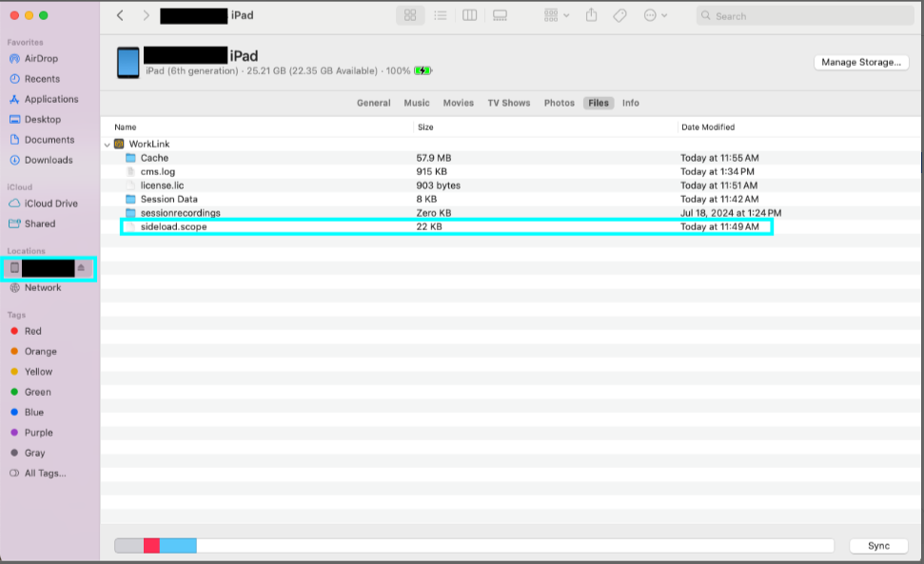Click the Manage Storage button
Image resolution: width=924 pixels, height=564 pixels.
point(860,62)
